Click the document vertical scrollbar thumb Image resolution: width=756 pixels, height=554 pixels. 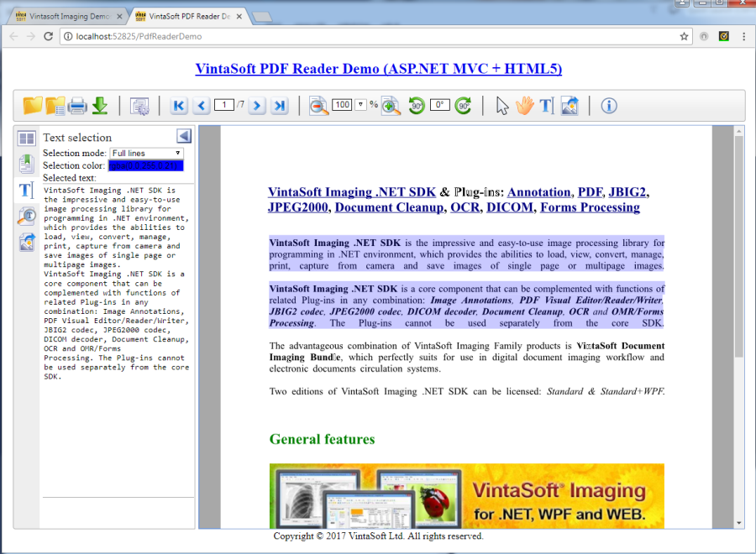[738, 246]
